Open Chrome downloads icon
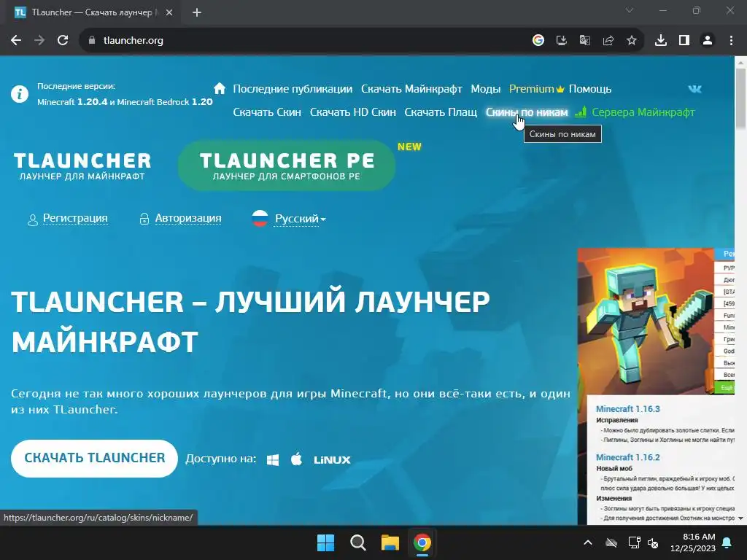Image resolution: width=747 pixels, height=560 pixels. click(x=661, y=41)
